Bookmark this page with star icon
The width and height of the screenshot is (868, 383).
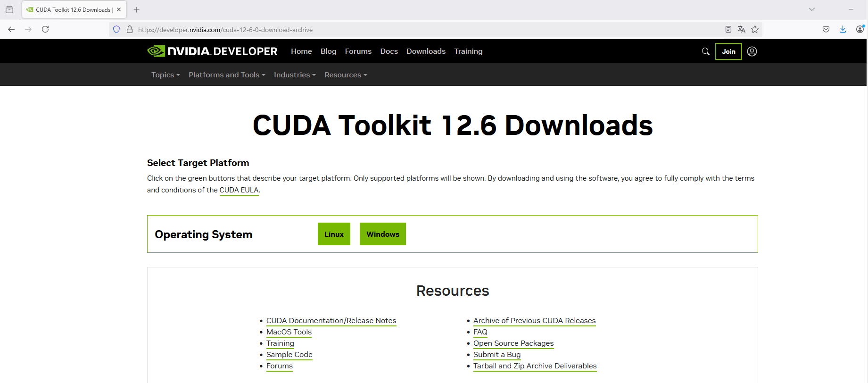pyautogui.click(x=755, y=29)
